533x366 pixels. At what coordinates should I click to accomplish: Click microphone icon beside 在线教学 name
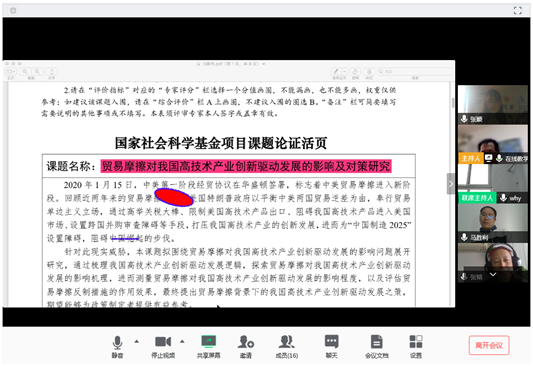[499, 158]
